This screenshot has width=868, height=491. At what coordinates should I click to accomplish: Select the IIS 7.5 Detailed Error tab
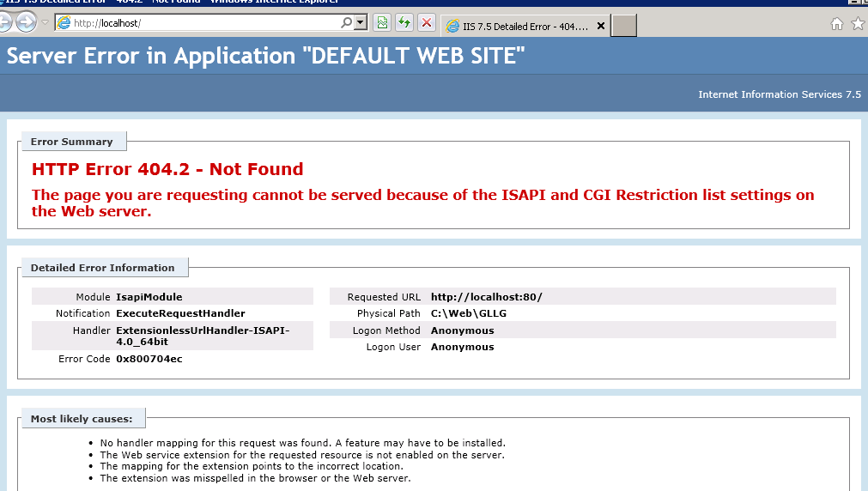point(525,26)
